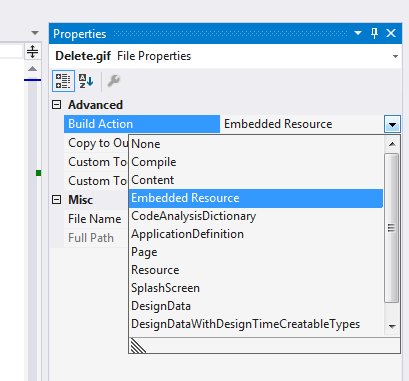The width and height of the screenshot is (409, 381).
Task: Click the editor scroll-up arrow
Action: pyautogui.click(x=32, y=69)
